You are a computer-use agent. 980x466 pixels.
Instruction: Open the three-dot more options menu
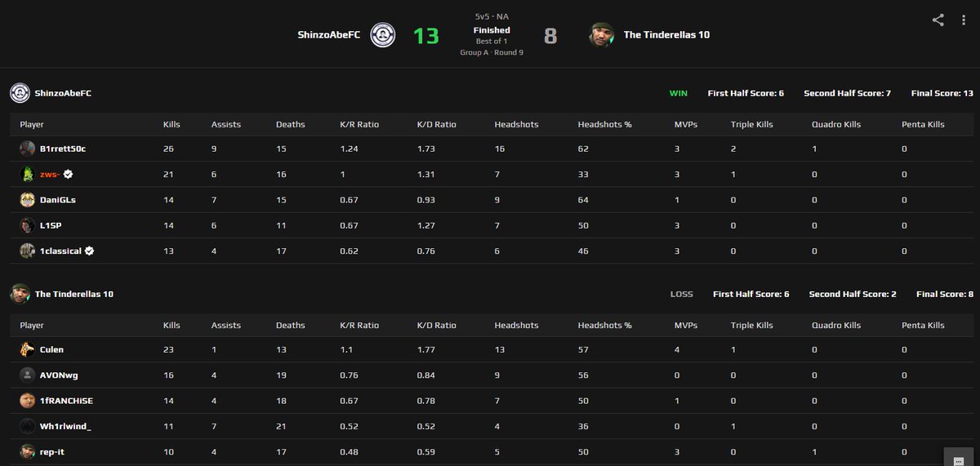click(964, 20)
